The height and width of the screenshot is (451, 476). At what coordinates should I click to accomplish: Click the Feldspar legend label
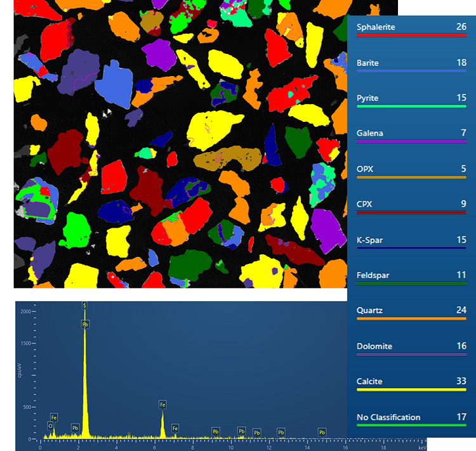point(373,275)
